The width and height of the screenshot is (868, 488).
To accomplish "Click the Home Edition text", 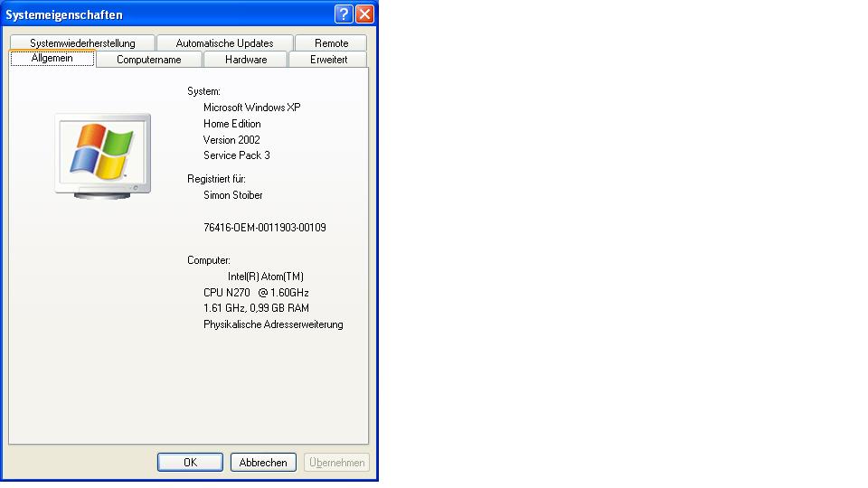I will point(232,124).
